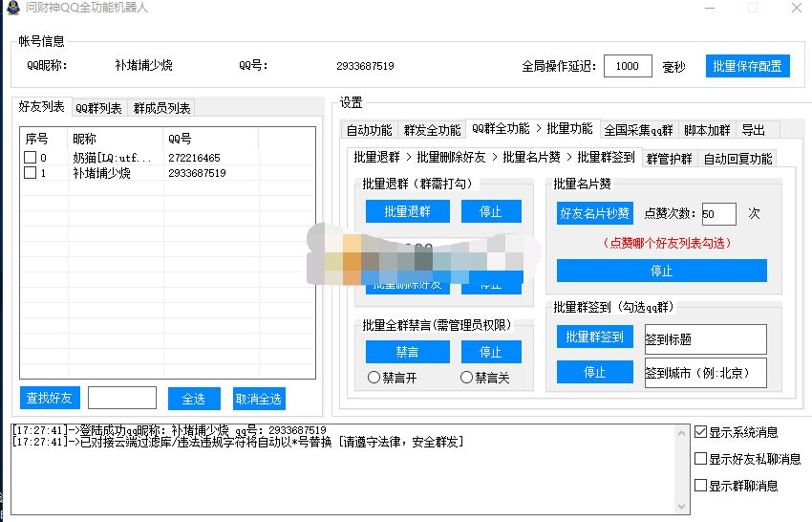
Task: Click 停止 next to 禁言 button
Action: point(491,352)
